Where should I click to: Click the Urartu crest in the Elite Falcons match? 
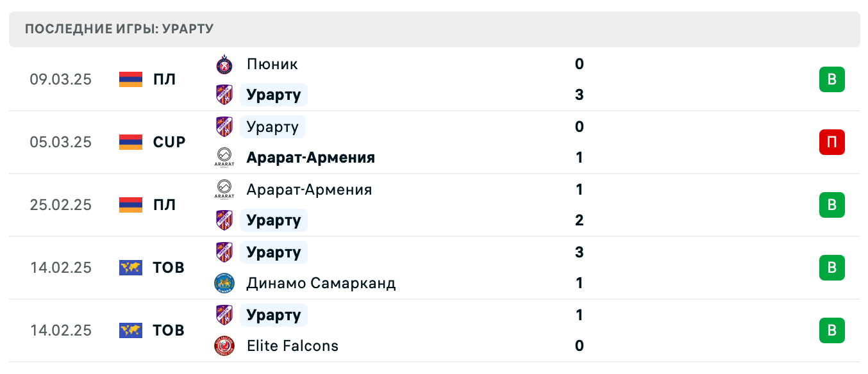tap(224, 315)
